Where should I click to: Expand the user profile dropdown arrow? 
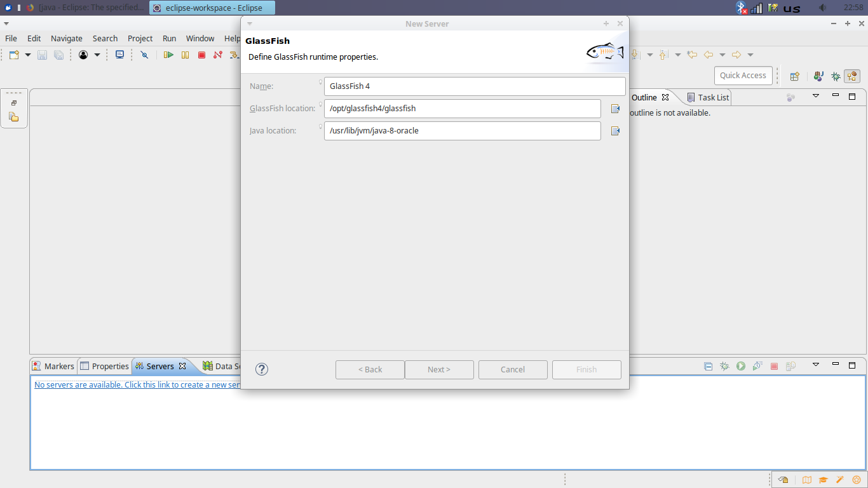97,55
